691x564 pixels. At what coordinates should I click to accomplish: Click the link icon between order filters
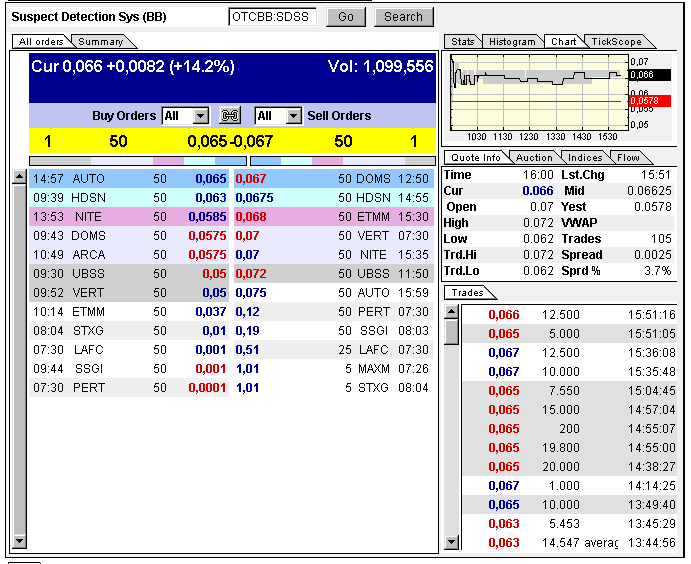point(230,116)
